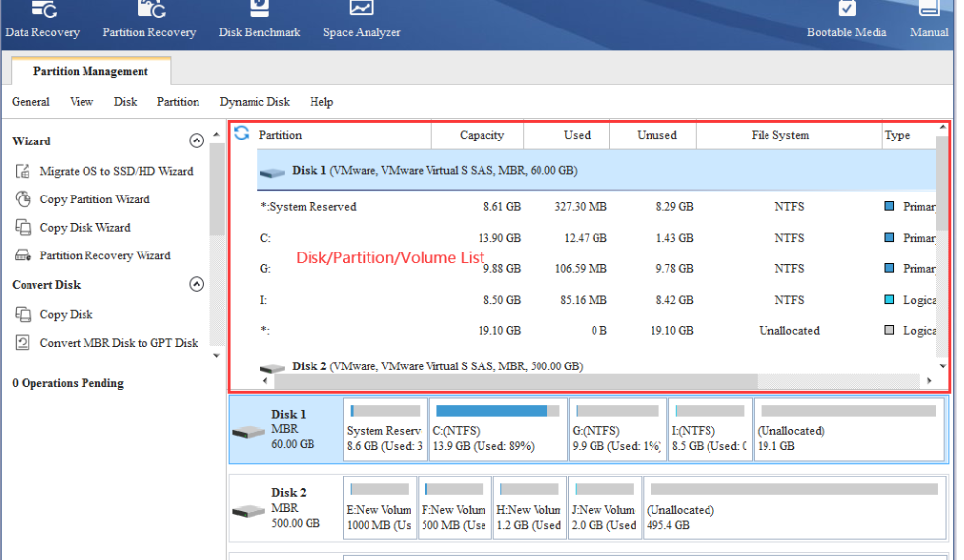Click the 0 Operations Pending label

click(68, 383)
